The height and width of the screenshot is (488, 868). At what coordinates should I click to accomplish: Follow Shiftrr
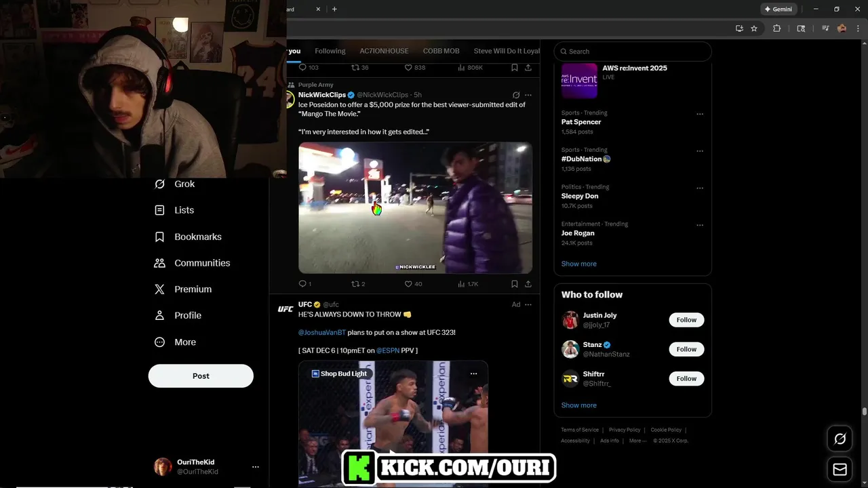tap(686, 378)
